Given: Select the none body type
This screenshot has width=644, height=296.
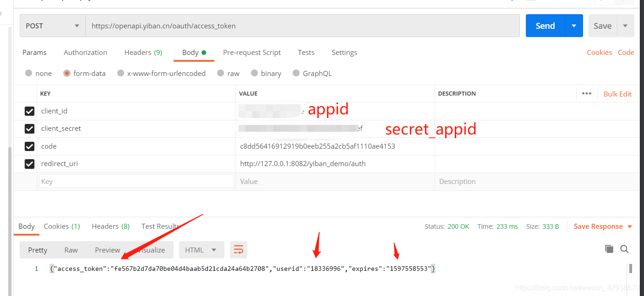Looking at the screenshot, I should pyautogui.click(x=38, y=73).
